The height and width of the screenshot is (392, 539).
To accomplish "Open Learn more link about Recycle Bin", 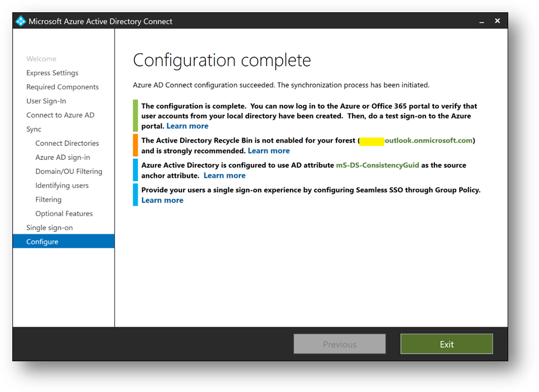I will [x=269, y=151].
